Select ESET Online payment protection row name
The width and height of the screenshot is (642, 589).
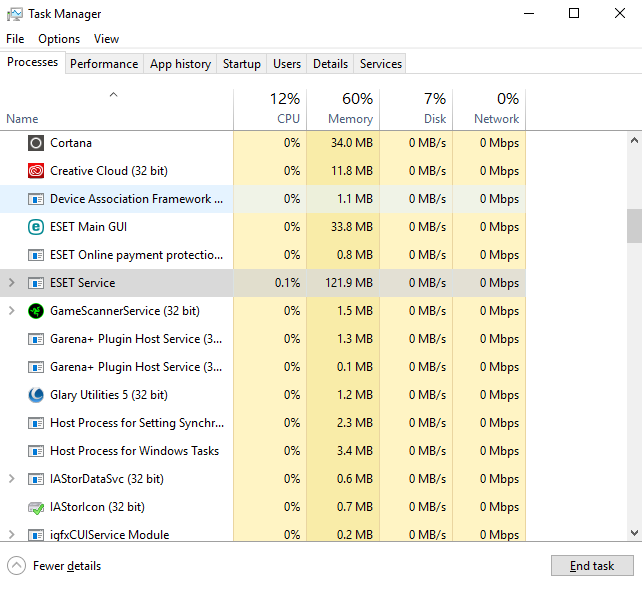136,255
